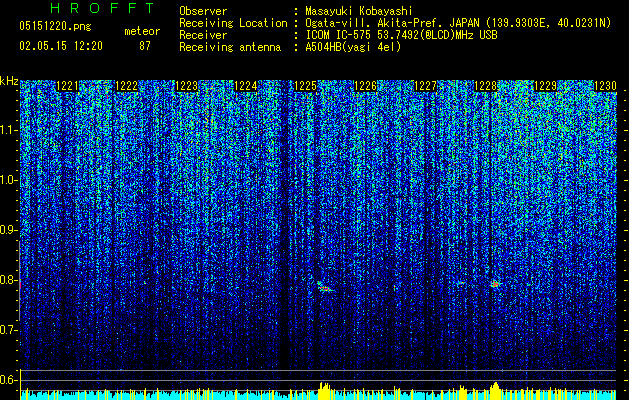Image resolution: width=629 pixels, height=400 pixels.
Task: Click the faint echo between 1227 and 1228
Action: point(461,283)
